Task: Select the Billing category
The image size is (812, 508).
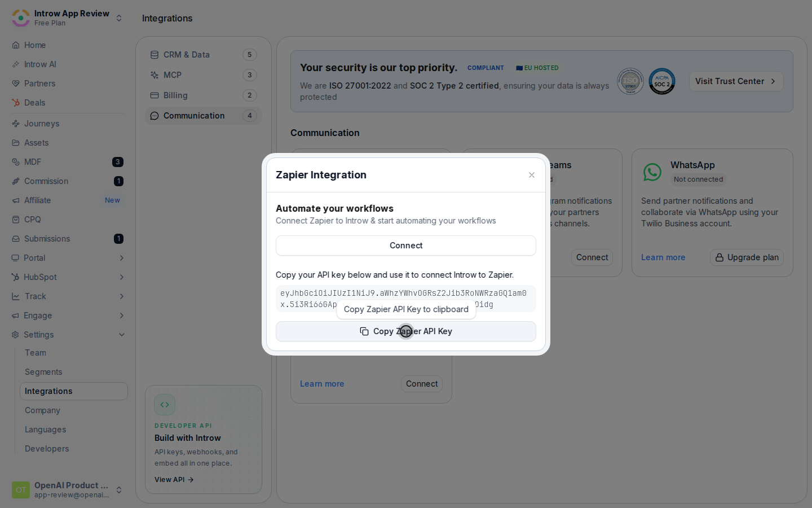Action: (204, 95)
